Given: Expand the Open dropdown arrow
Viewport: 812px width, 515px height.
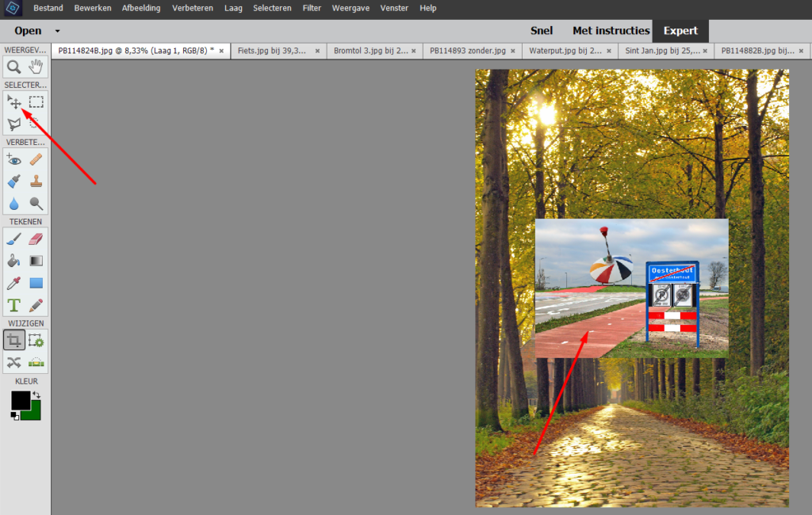Looking at the screenshot, I should [58, 32].
